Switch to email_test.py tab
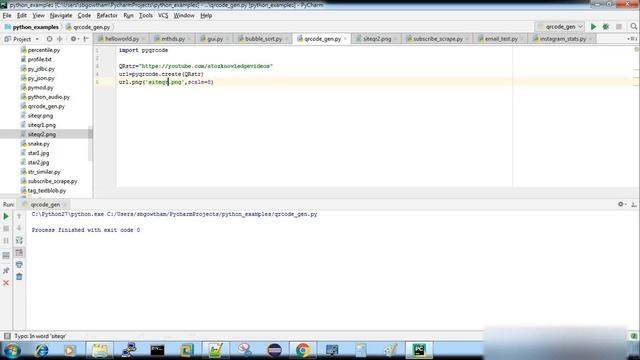The height and width of the screenshot is (360, 640). click(501, 39)
